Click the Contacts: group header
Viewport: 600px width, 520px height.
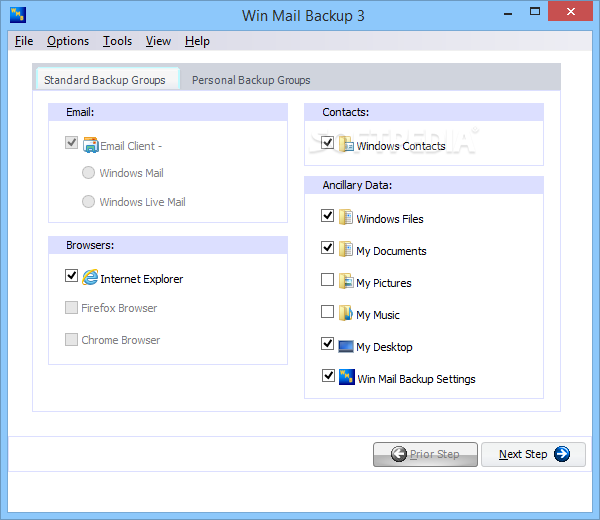click(424, 112)
